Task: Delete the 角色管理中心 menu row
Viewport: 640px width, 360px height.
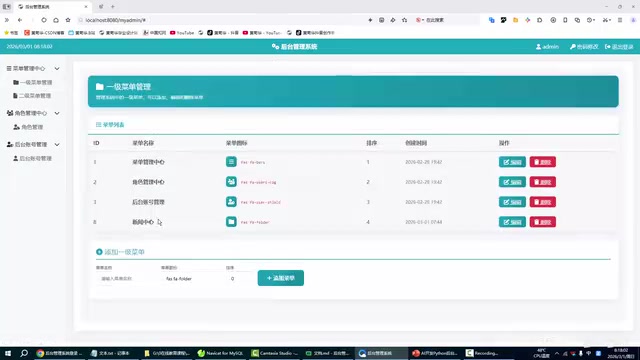Action: click(x=542, y=182)
